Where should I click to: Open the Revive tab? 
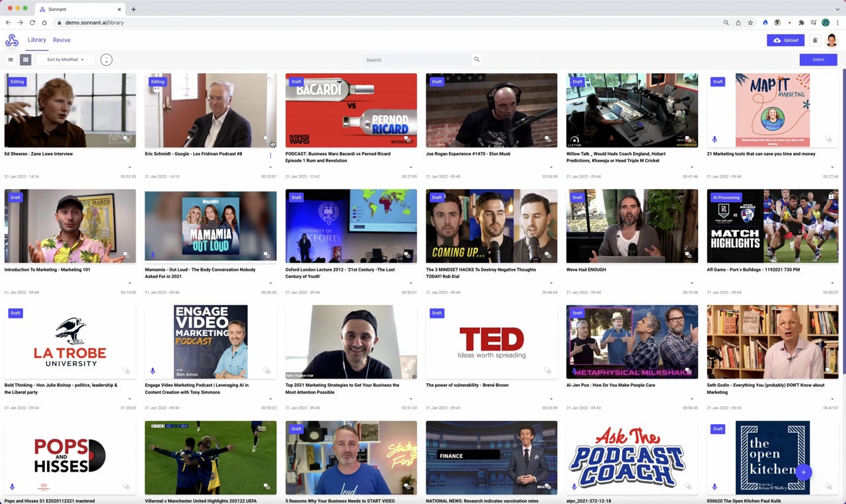[61, 40]
